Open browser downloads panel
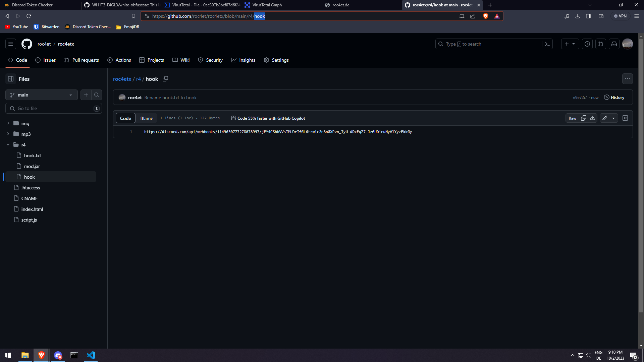 point(578,16)
